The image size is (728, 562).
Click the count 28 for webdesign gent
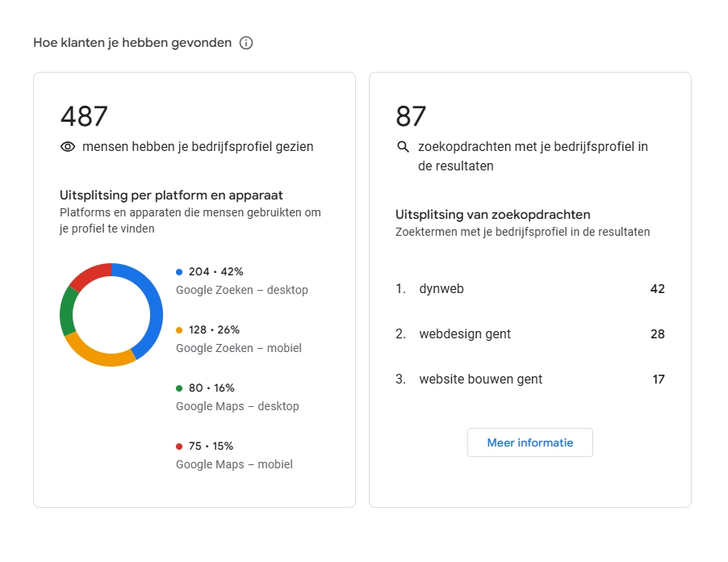pyautogui.click(x=658, y=334)
